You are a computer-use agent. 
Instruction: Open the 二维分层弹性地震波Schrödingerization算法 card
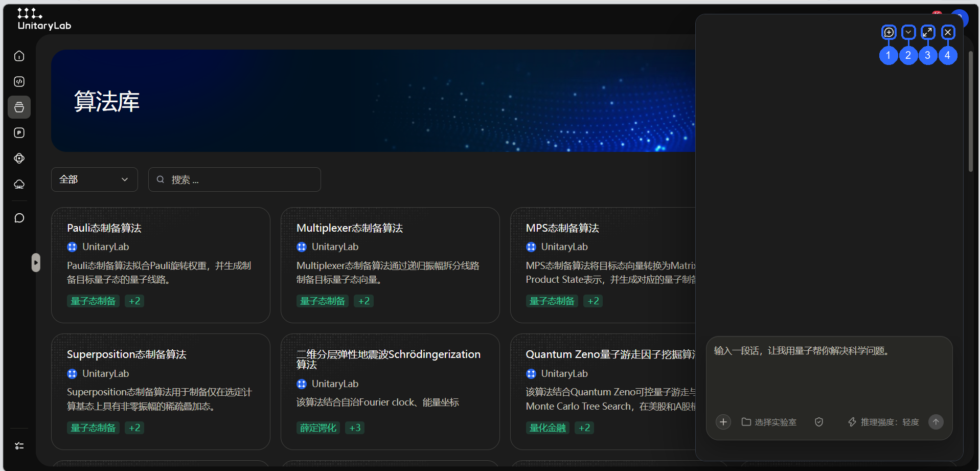click(390, 392)
